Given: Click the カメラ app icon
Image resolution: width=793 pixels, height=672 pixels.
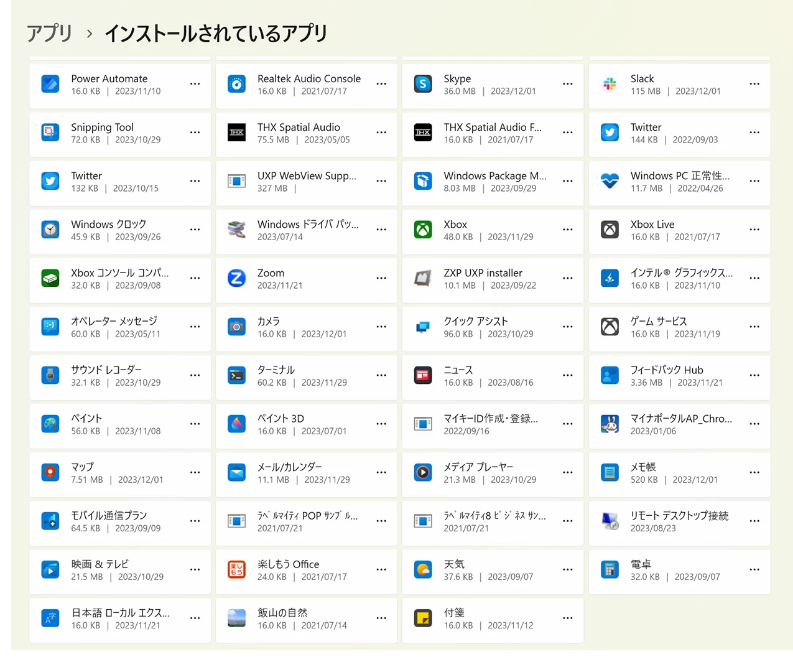Looking at the screenshot, I should pos(236,327).
